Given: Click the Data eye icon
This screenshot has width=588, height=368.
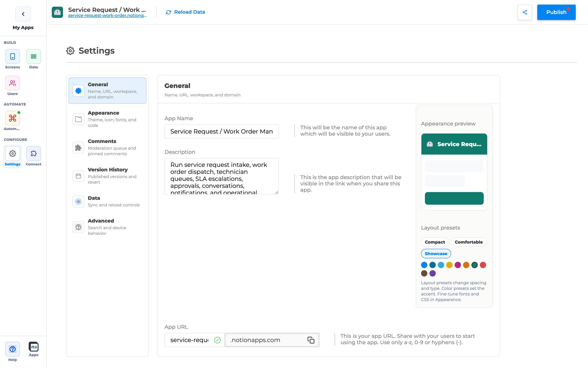Looking at the screenshot, I should 78,201.
